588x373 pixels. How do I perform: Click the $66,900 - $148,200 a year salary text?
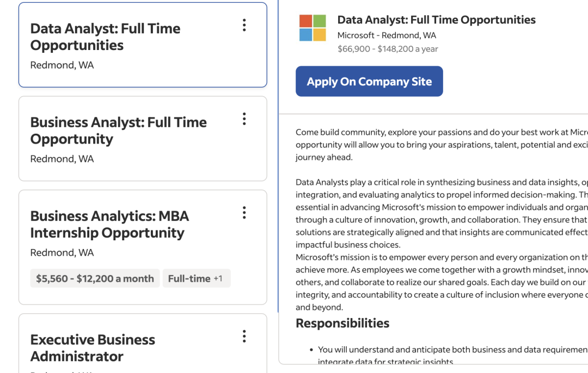[x=388, y=49]
